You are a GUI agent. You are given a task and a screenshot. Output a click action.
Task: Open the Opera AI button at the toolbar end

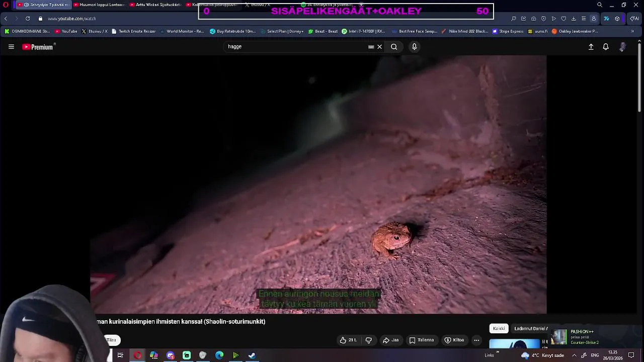click(634, 19)
